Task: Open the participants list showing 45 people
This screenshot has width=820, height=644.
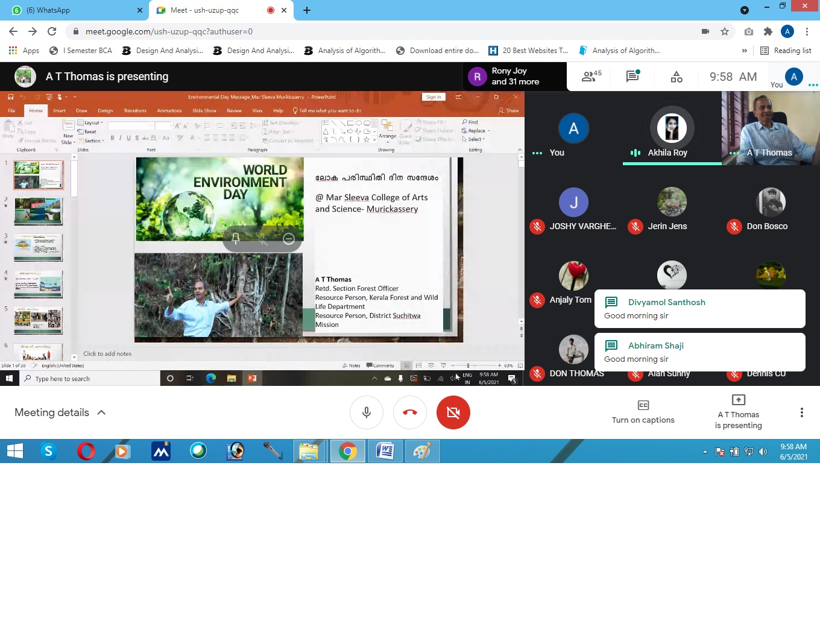Action: click(591, 77)
